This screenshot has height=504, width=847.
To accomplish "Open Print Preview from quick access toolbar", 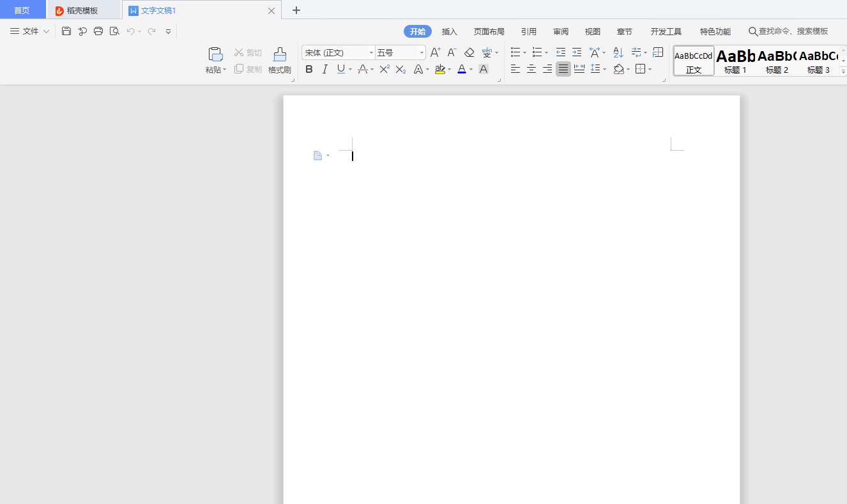I will click(114, 31).
